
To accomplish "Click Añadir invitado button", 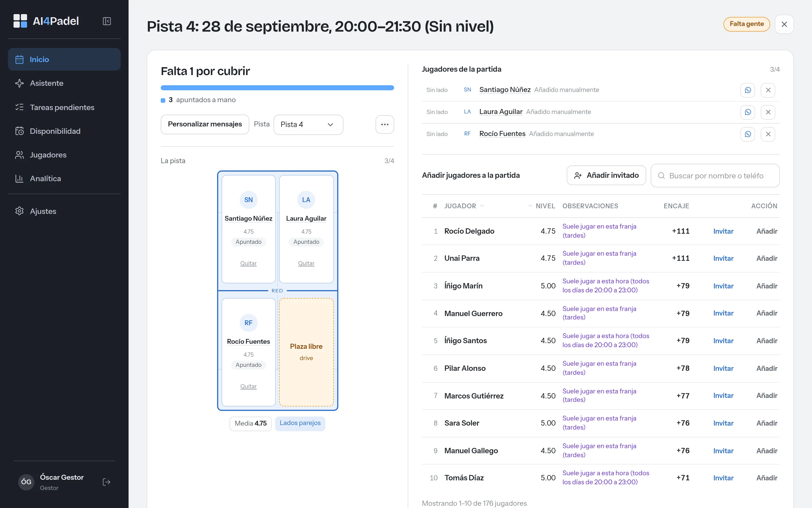I will tap(606, 175).
